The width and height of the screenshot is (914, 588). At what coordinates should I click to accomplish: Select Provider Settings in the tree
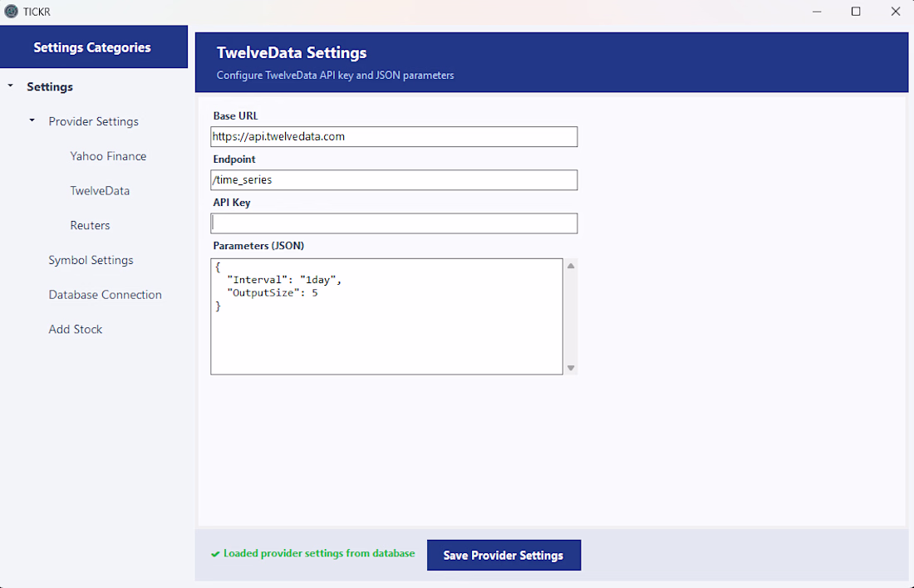[93, 121]
